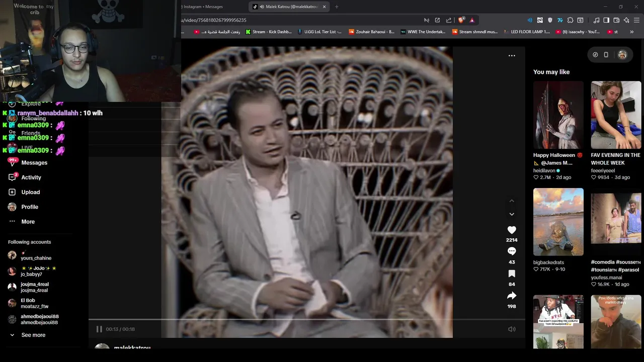Seek along the video progress bar
This screenshot has height=362, width=644.
point(307,319)
